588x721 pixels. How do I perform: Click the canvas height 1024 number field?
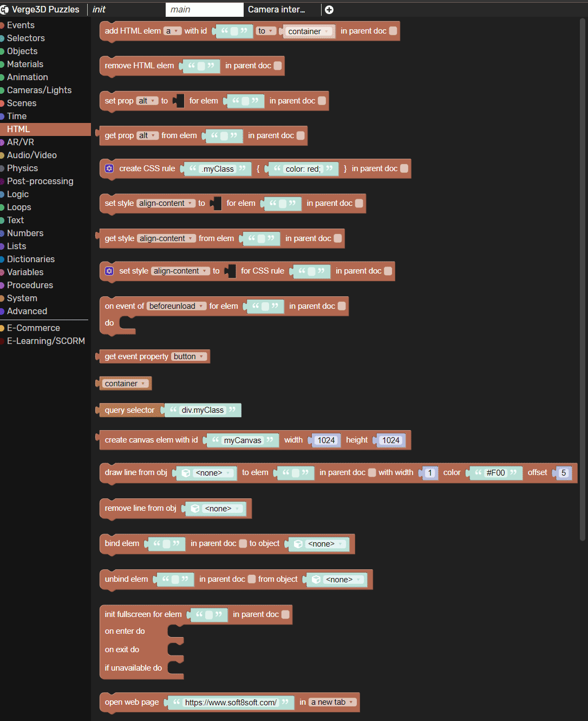tap(391, 440)
